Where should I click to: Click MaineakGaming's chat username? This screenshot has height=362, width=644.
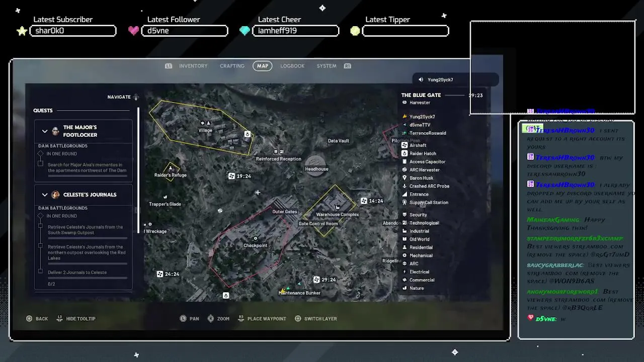[553, 220]
